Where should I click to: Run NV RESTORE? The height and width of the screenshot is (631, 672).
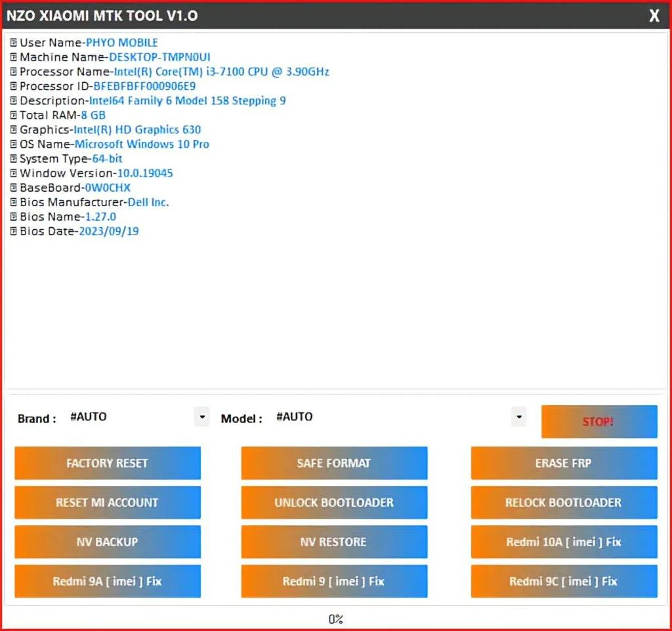coord(334,542)
